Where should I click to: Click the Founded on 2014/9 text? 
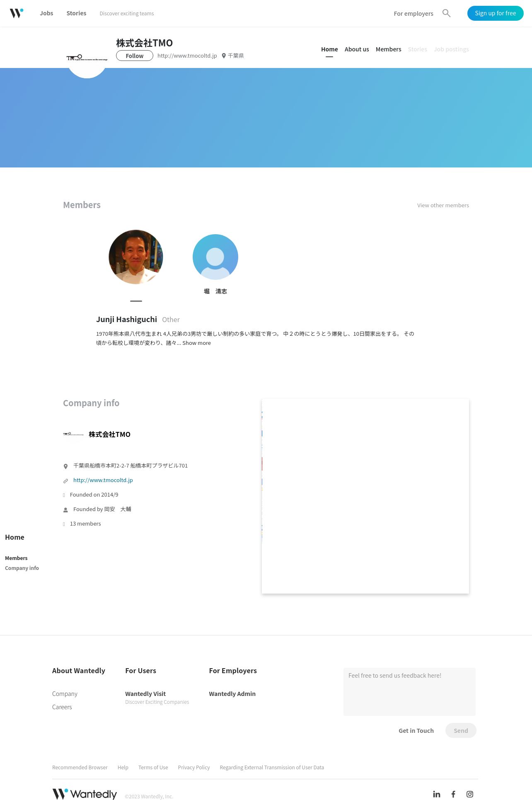pos(94,495)
